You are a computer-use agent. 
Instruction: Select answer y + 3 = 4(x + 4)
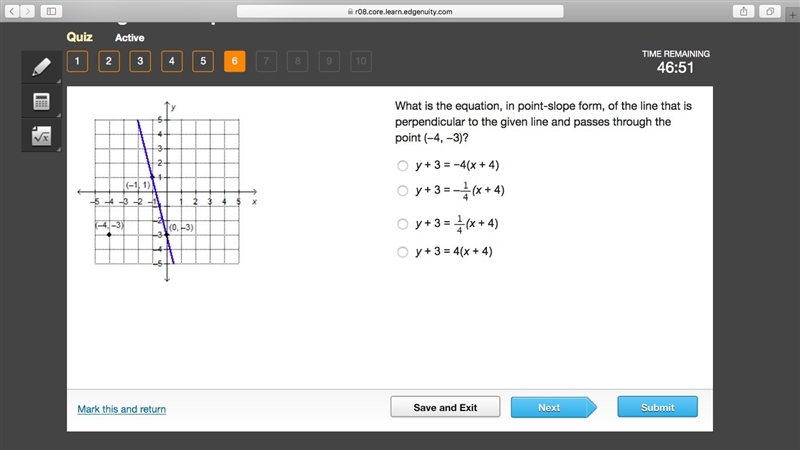(x=403, y=252)
